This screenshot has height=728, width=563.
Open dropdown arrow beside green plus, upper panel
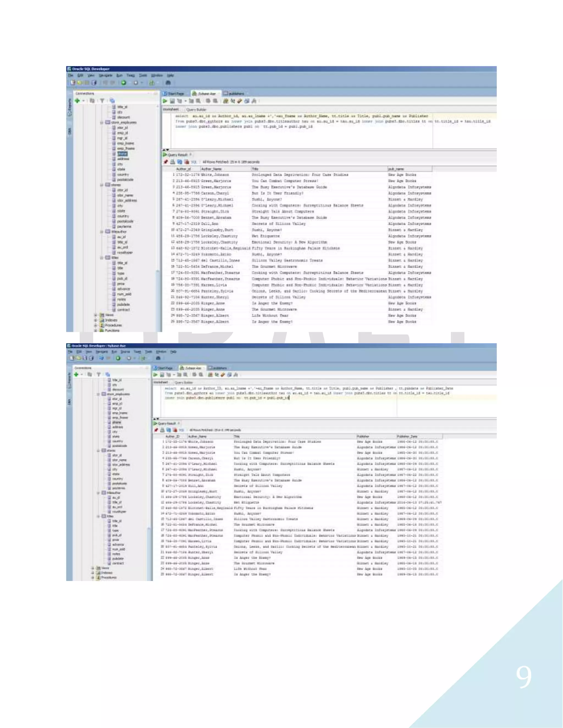point(83,101)
